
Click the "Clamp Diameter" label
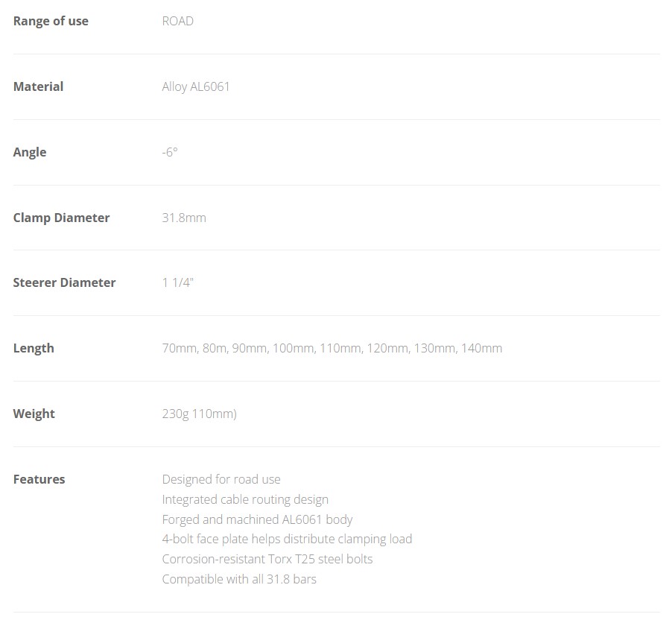point(61,218)
